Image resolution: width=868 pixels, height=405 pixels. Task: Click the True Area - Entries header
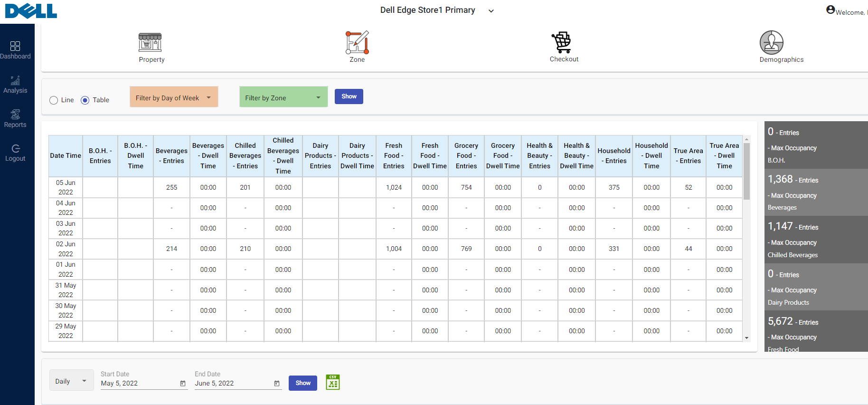click(689, 156)
